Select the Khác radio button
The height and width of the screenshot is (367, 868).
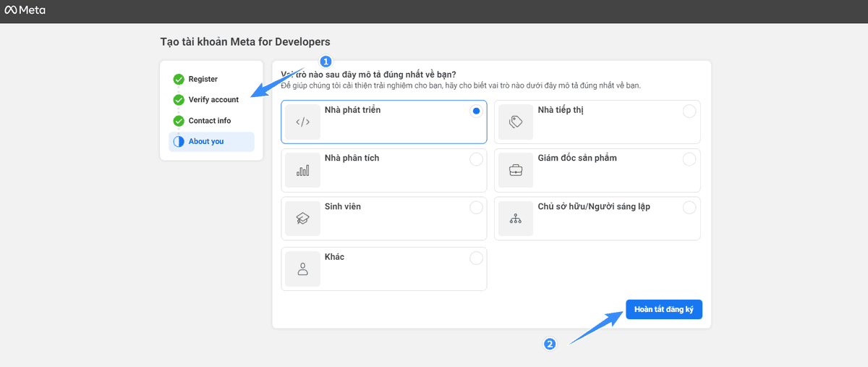pos(476,258)
